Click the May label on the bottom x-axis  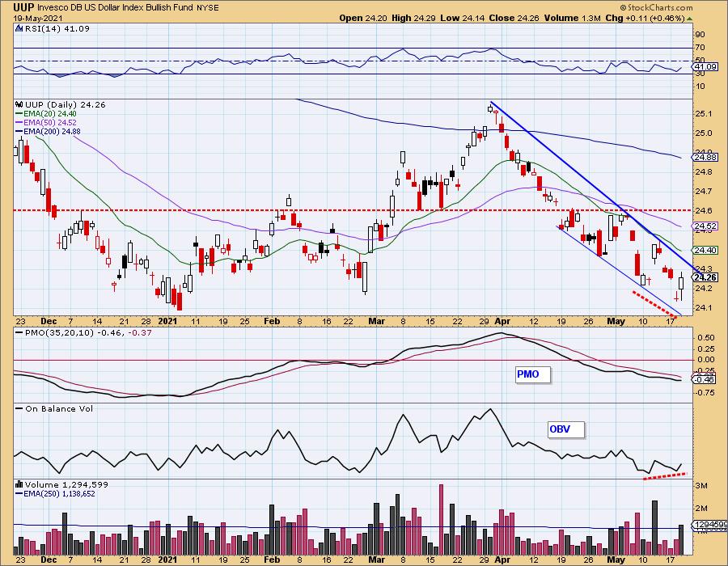tap(616, 560)
